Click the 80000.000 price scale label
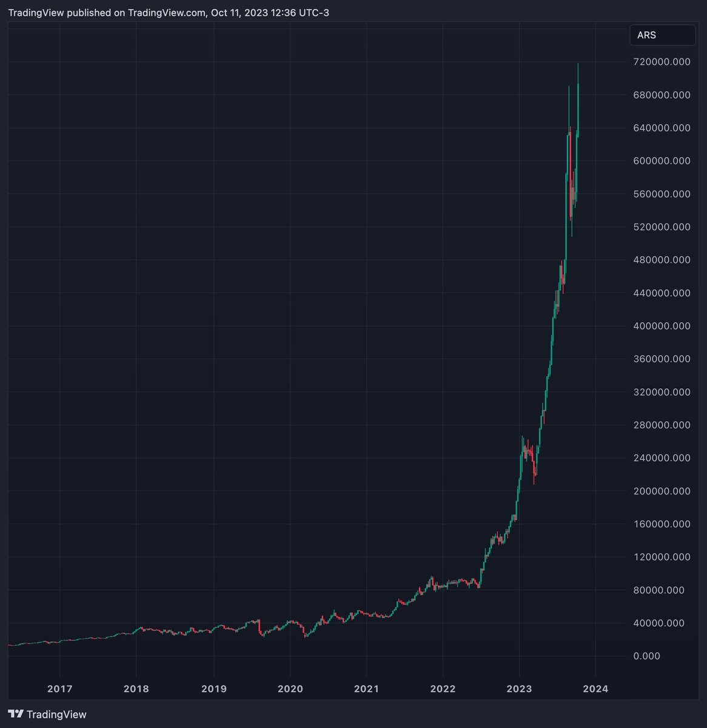The height and width of the screenshot is (728, 707). (658, 590)
